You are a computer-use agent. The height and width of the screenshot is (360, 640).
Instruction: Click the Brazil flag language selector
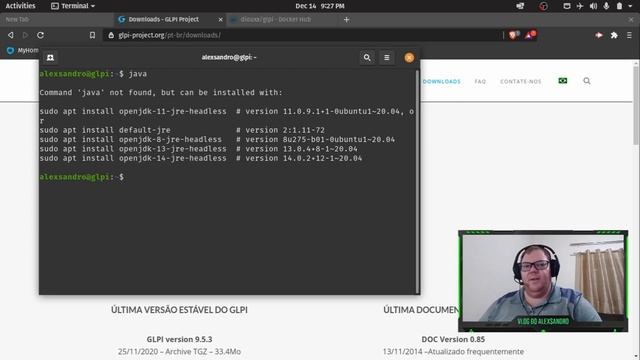(562, 81)
